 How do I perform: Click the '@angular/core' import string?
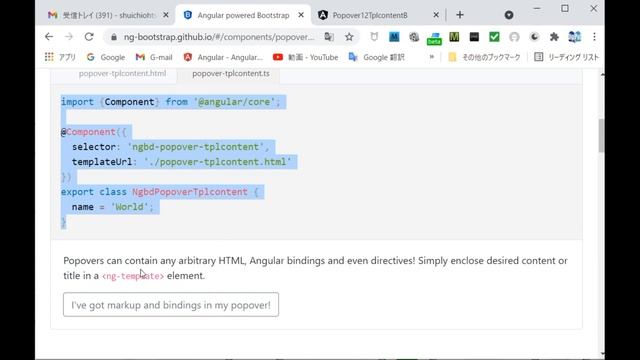[234, 102]
